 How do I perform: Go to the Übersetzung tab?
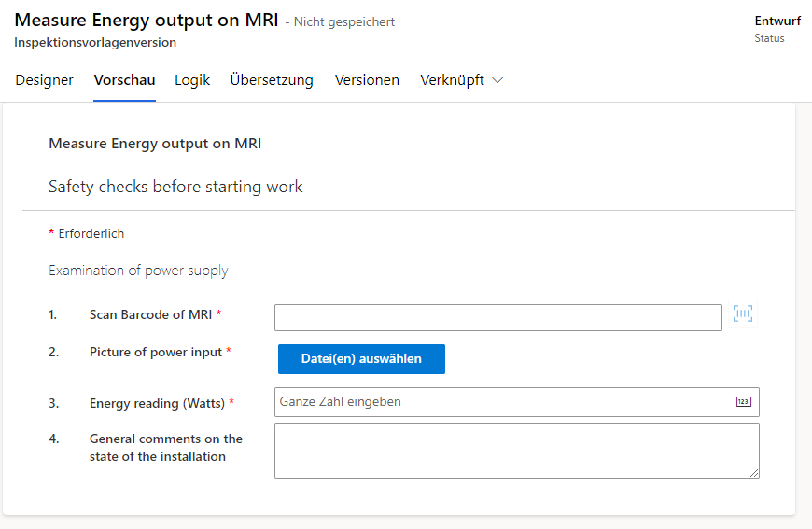(272, 80)
